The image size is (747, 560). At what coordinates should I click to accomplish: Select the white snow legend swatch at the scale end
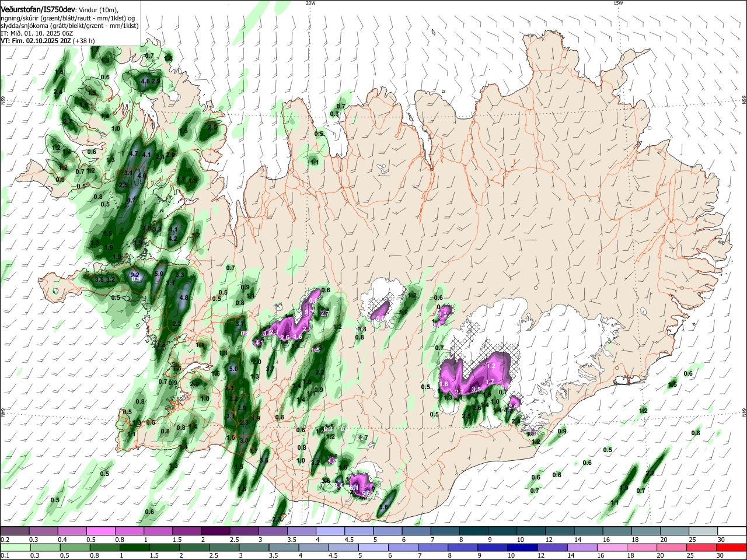coord(732,531)
